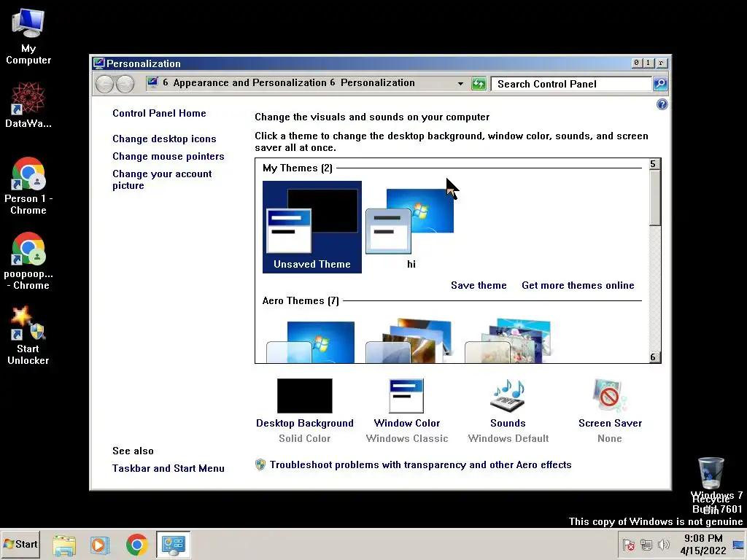
Task: Click the theme list scrollbar thumb
Action: [x=655, y=198]
